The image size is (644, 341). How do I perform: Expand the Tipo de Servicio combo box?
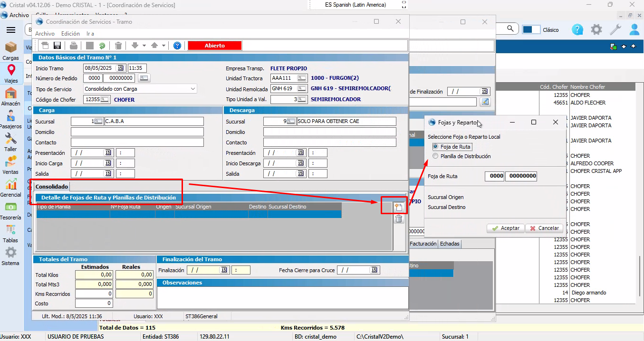coord(192,88)
